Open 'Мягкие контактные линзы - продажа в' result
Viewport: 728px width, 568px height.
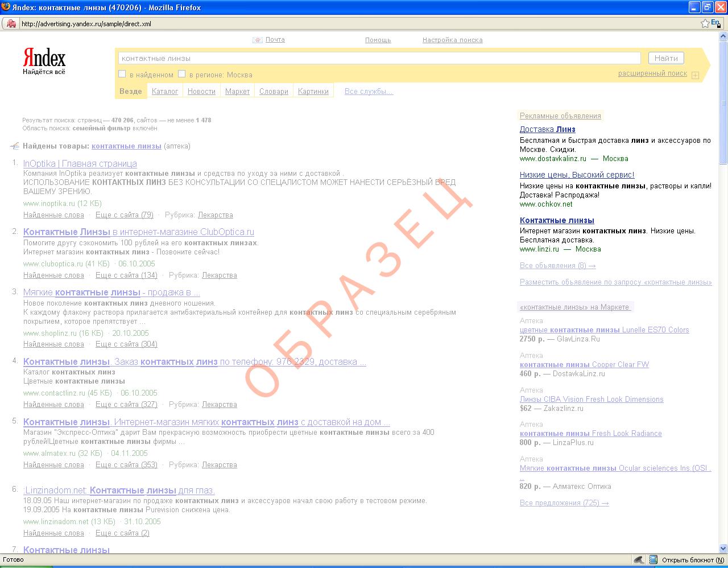tap(111, 293)
